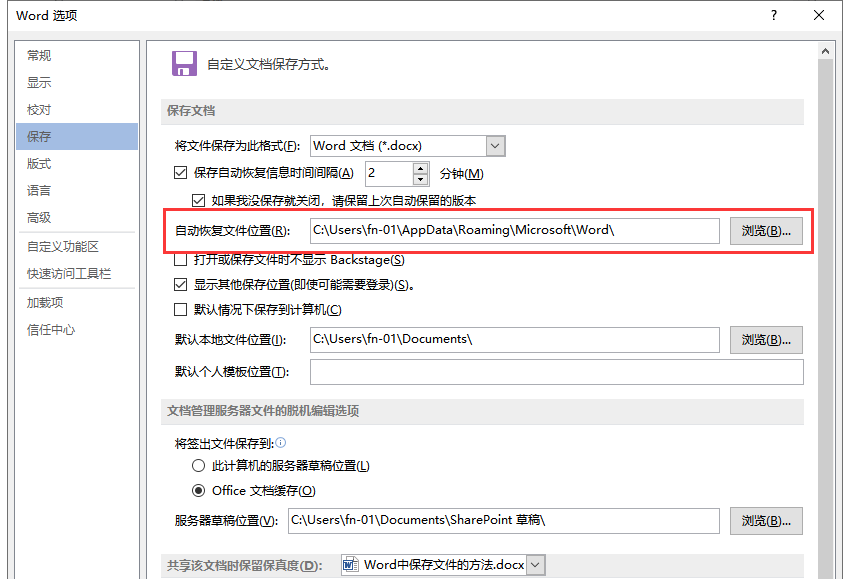
Task: Click the autosave interval minutes field
Action: click(389, 173)
